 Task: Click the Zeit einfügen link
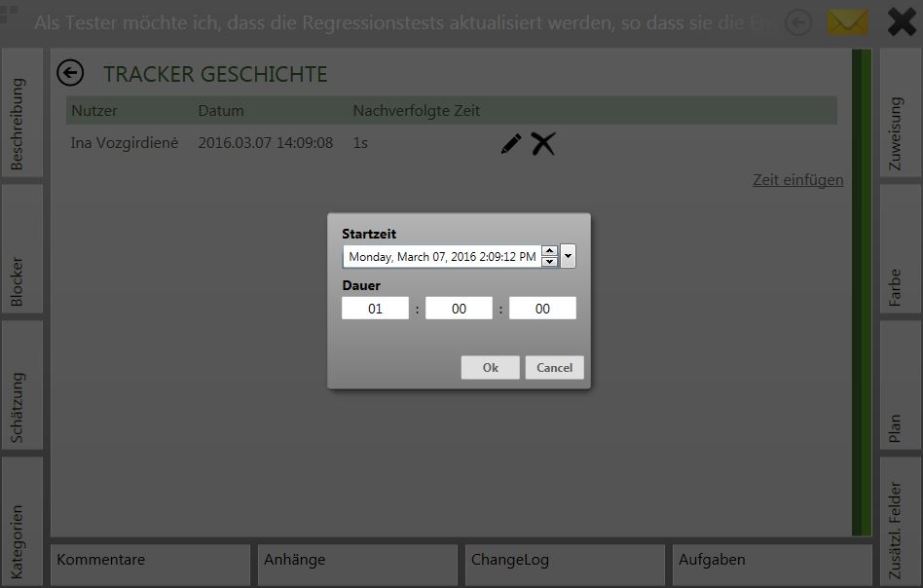click(797, 179)
